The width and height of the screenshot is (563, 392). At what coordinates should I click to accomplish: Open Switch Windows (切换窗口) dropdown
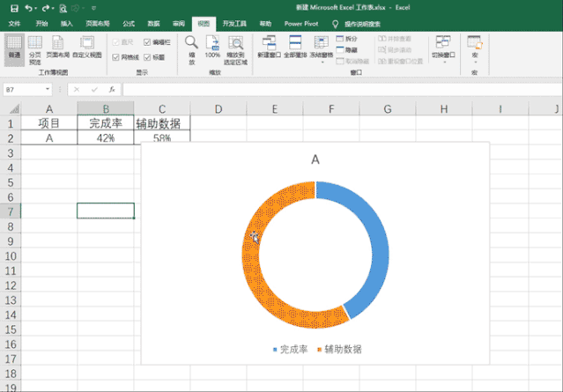tap(443, 50)
